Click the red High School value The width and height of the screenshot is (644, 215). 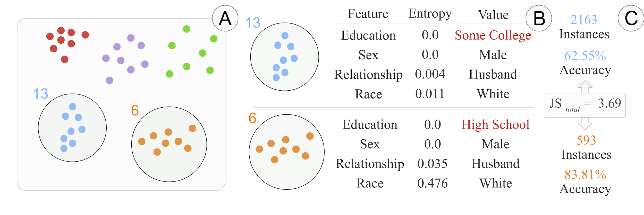[495, 125]
